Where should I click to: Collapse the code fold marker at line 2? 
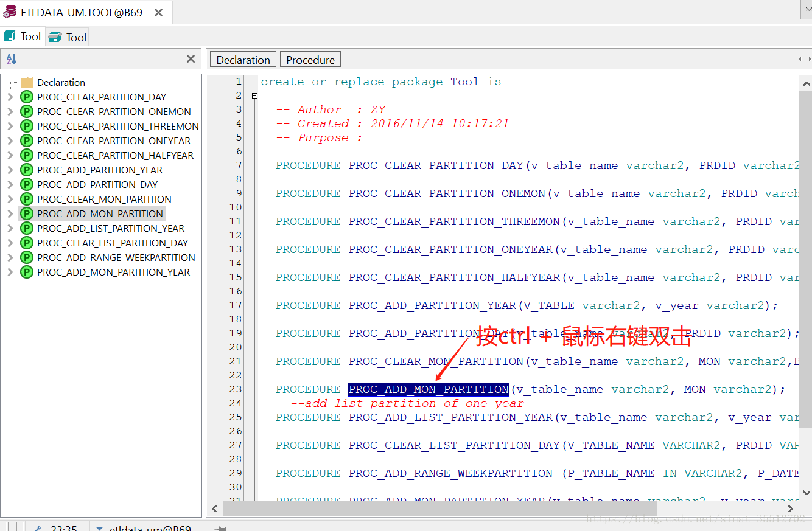point(254,95)
